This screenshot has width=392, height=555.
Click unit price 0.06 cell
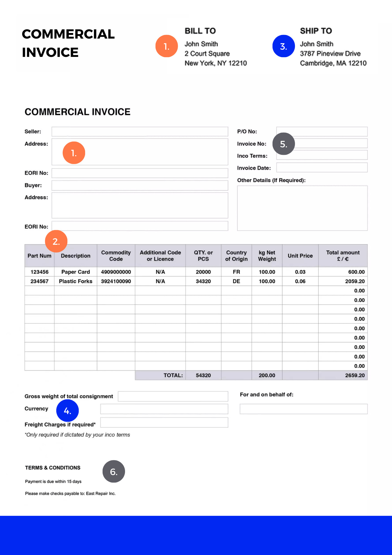coord(300,281)
